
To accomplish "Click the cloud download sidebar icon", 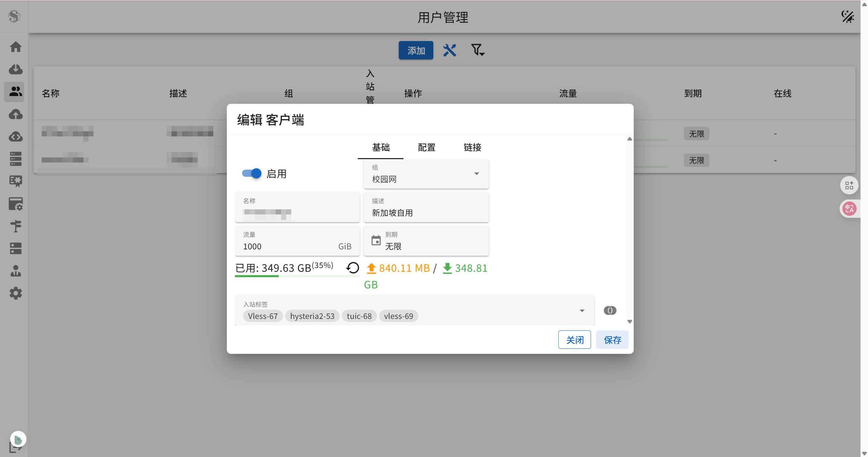I will tap(16, 69).
